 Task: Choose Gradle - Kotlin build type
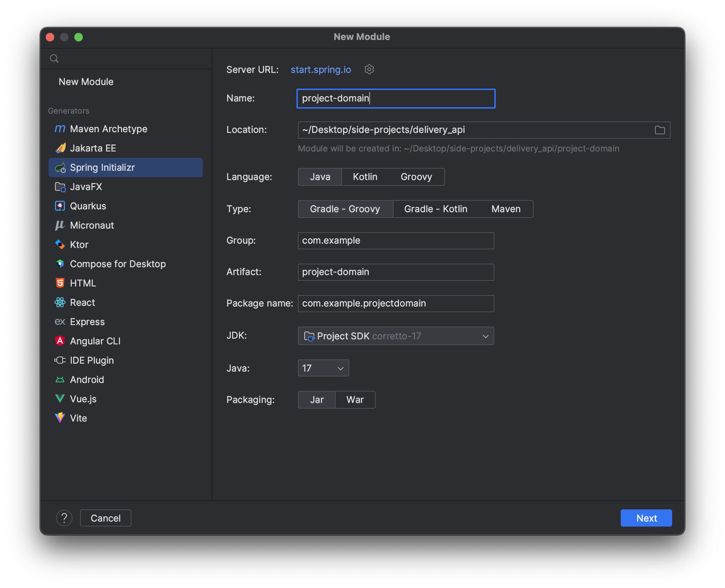(x=435, y=209)
